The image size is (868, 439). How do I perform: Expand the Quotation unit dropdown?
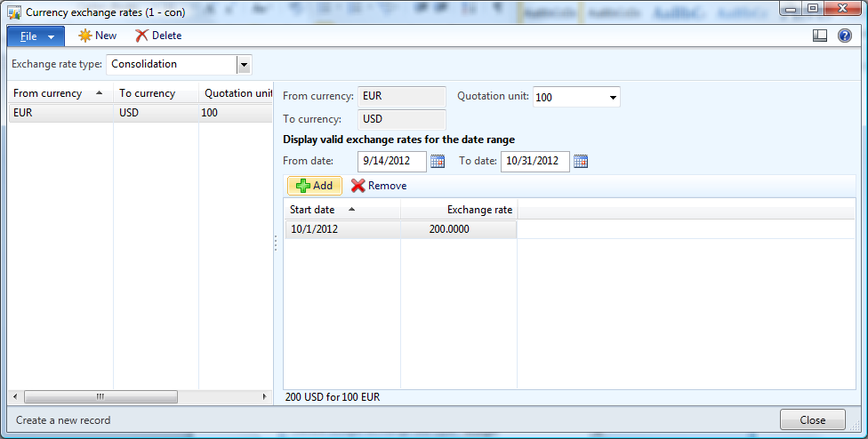(613, 97)
